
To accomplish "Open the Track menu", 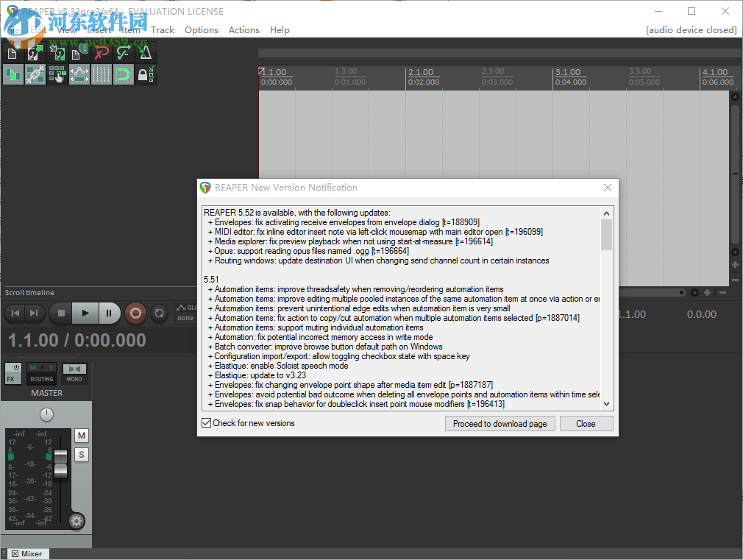I will (x=163, y=30).
